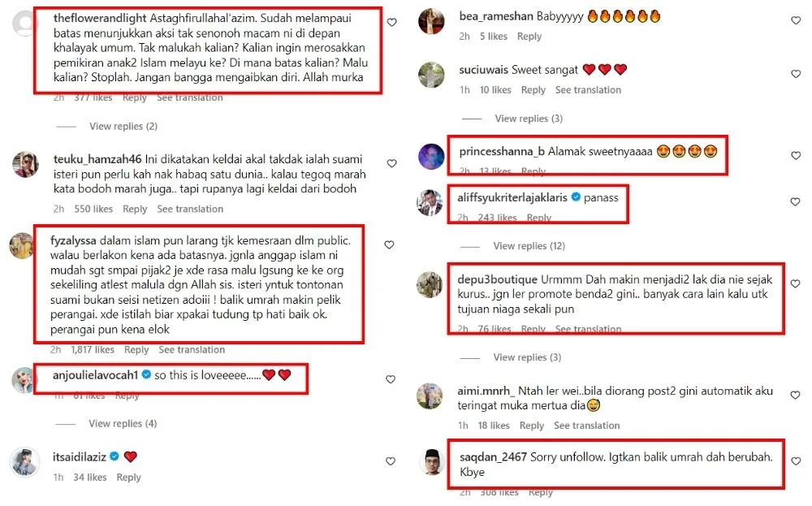See translation of aimi.mnrh_'s comment

click(x=587, y=426)
